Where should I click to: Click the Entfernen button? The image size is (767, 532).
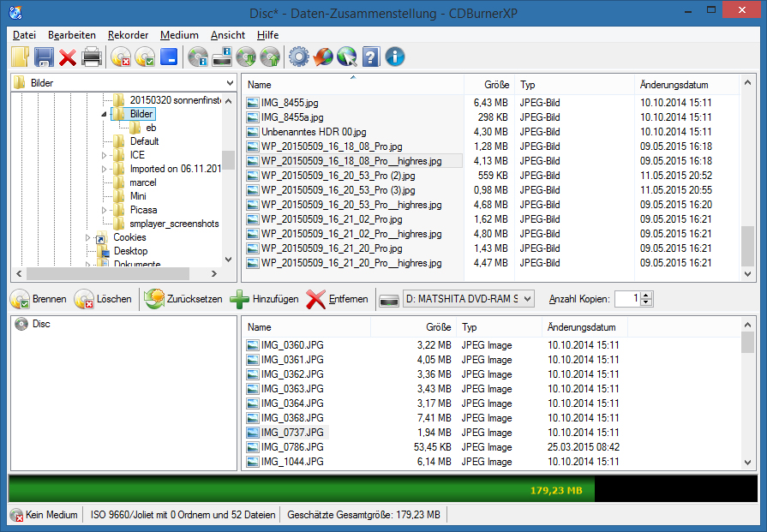pos(337,299)
